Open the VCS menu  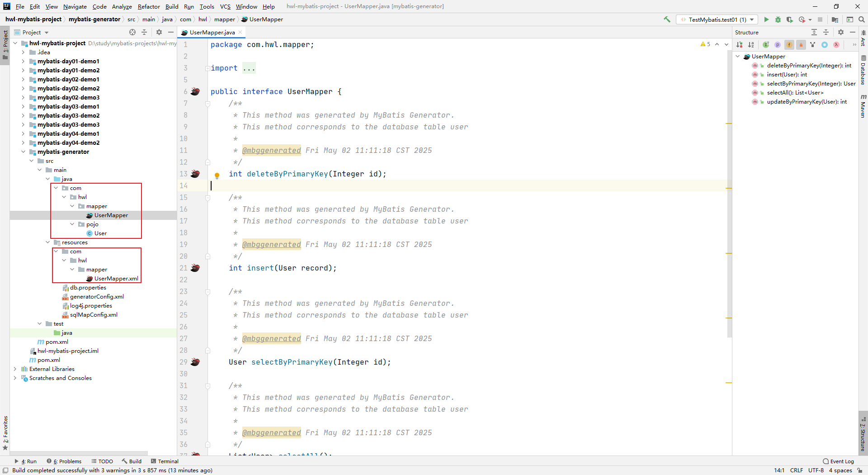coord(225,6)
